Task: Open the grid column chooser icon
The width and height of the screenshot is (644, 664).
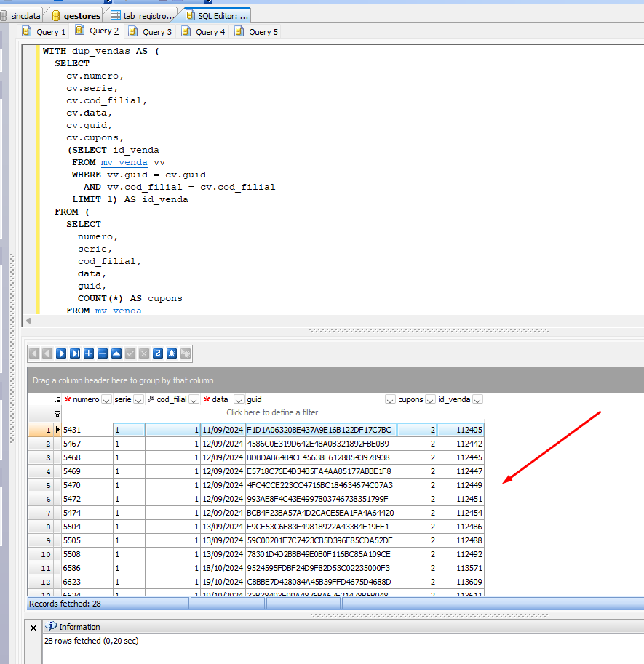Action: click(57, 399)
